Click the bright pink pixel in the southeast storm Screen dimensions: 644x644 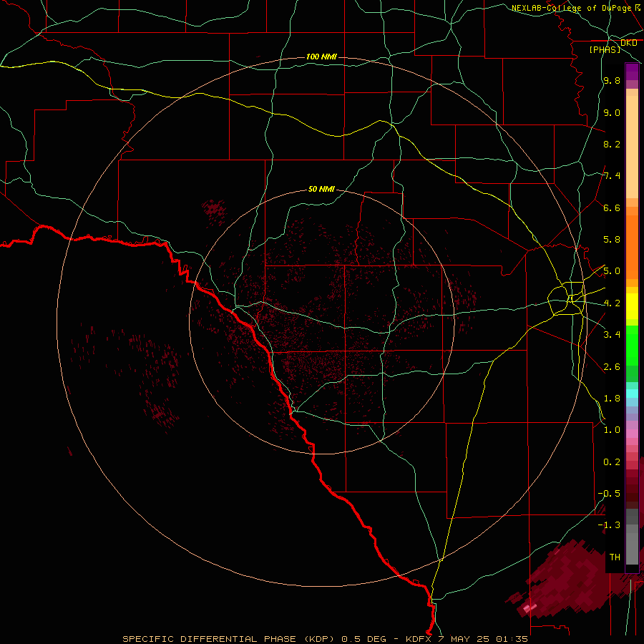[x=530, y=607]
